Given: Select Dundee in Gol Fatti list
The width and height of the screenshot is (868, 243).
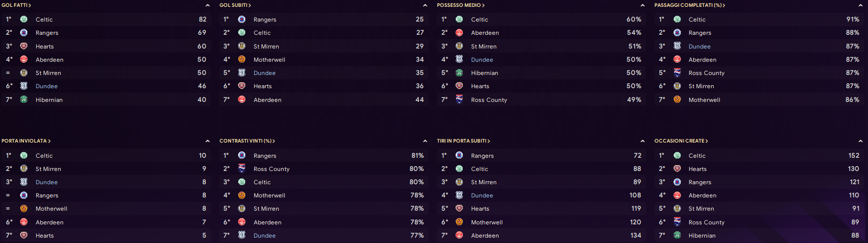Looking at the screenshot, I should (47, 86).
